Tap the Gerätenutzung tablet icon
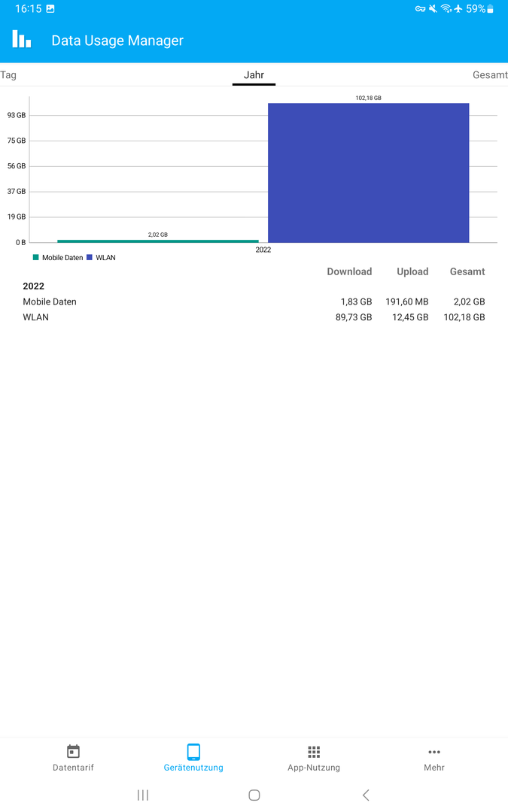Image resolution: width=508 pixels, height=812 pixels. [x=193, y=752]
